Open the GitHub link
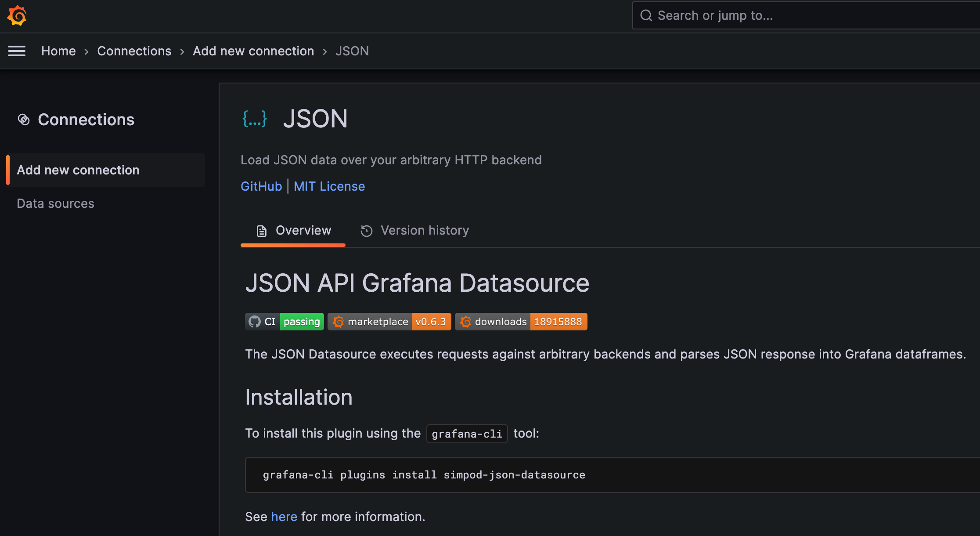Viewport: 980px width, 536px height. tap(261, 186)
